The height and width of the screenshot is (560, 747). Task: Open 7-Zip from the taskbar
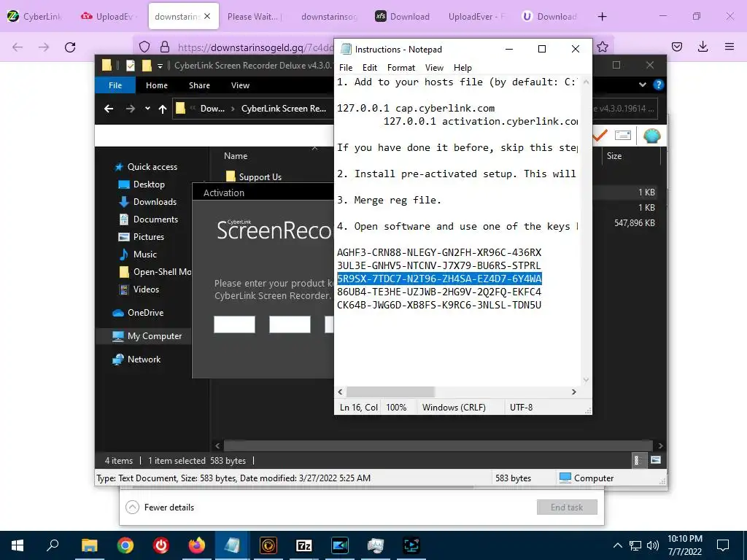[304, 545]
